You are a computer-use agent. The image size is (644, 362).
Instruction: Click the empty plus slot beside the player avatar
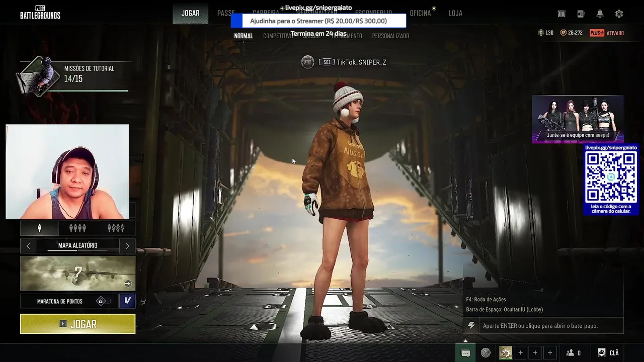(520, 353)
